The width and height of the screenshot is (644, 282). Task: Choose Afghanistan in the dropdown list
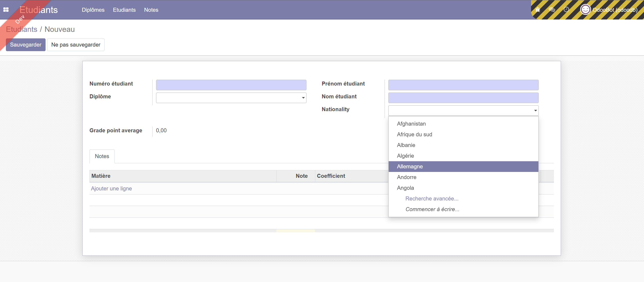[x=411, y=124]
